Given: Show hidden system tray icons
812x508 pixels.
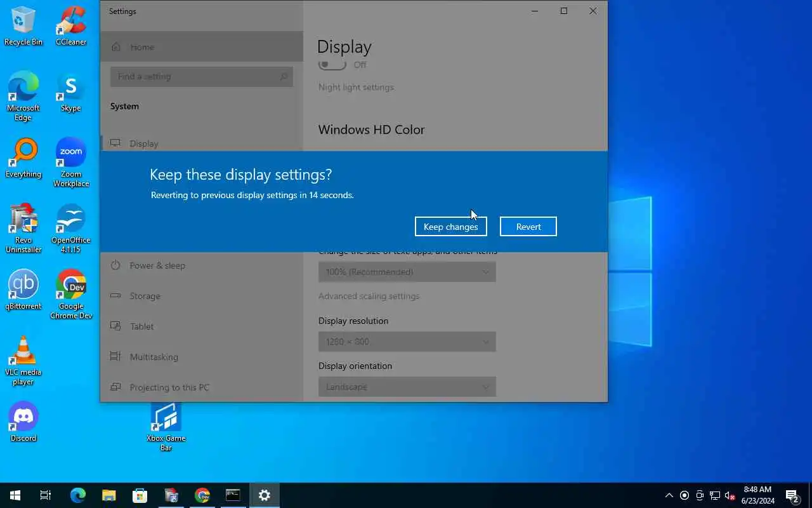Looking at the screenshot, I should 669,495.
